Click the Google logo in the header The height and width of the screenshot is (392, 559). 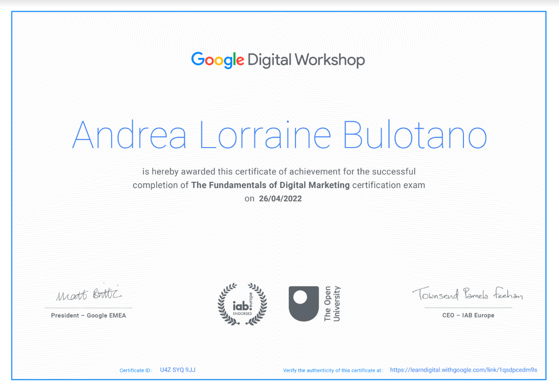pos(217,60)
